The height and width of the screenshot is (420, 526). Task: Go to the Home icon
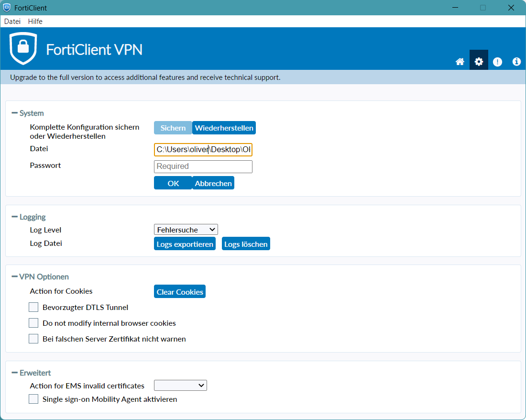[x=460, y=62]
